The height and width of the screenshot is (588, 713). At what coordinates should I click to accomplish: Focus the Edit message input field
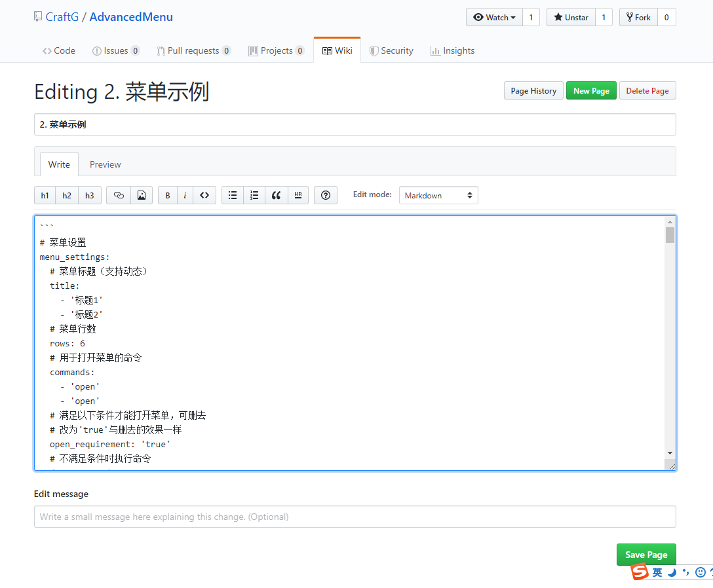(355, 517)
